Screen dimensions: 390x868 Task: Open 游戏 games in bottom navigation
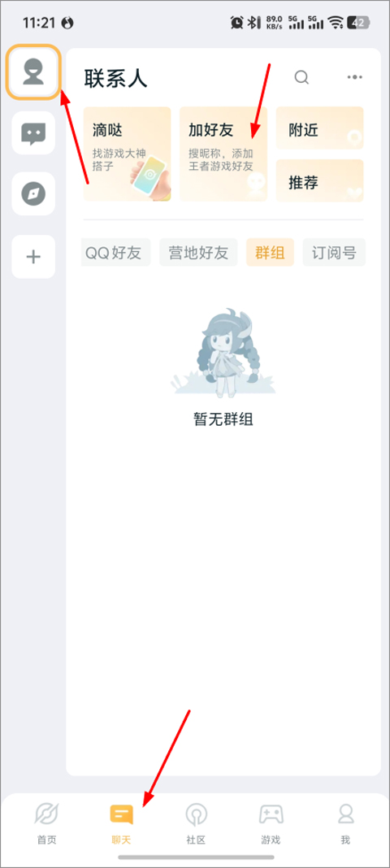coord(271,824)
